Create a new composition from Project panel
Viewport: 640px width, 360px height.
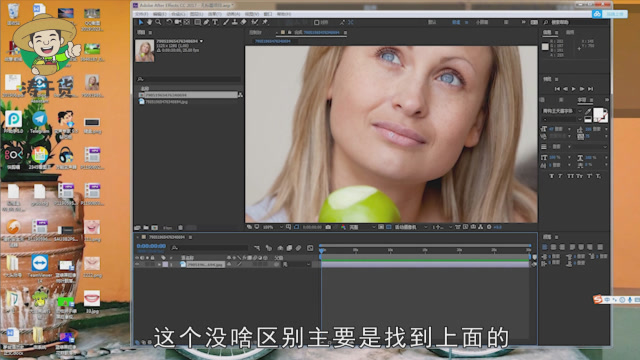click(155, 227)
